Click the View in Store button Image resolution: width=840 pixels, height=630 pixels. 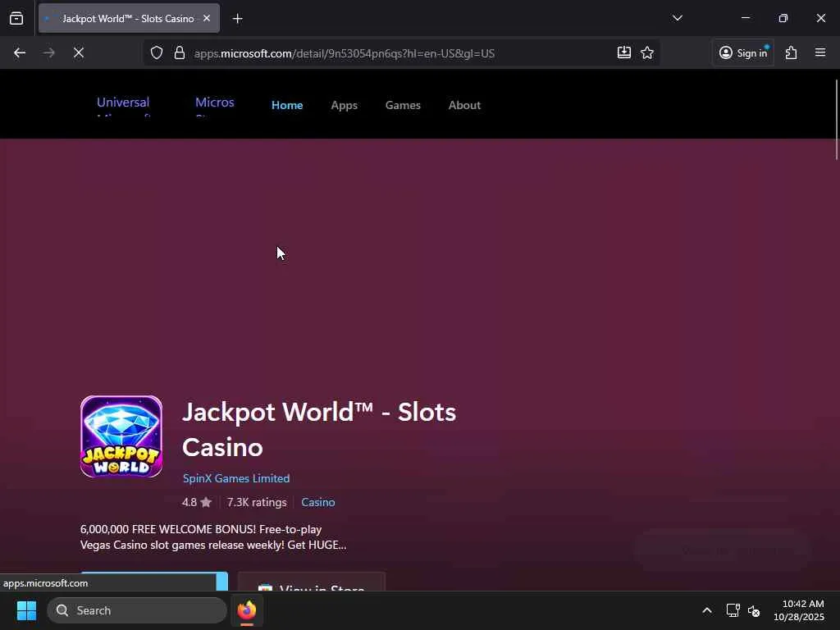[312, 583]
